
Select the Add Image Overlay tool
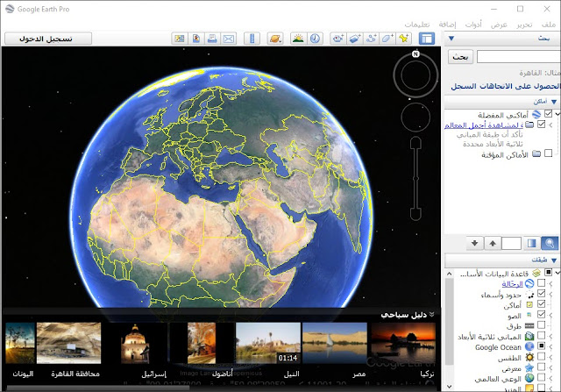coord(354,39)
